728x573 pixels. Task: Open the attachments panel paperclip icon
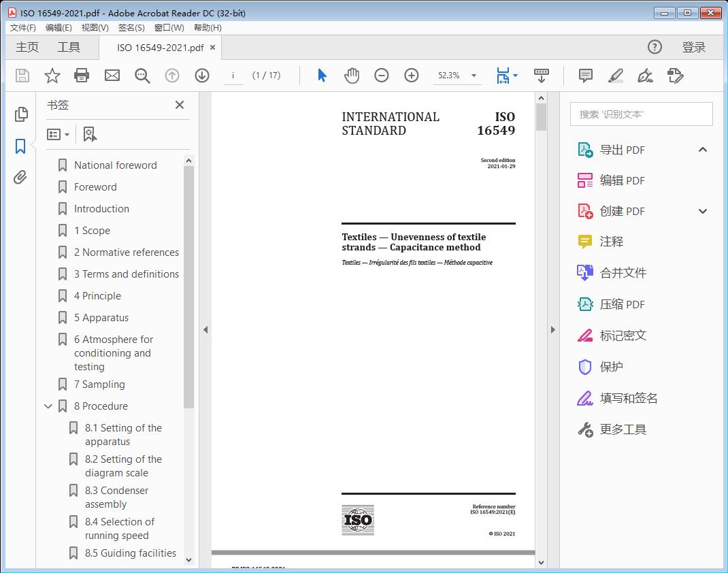coord(20,178)
